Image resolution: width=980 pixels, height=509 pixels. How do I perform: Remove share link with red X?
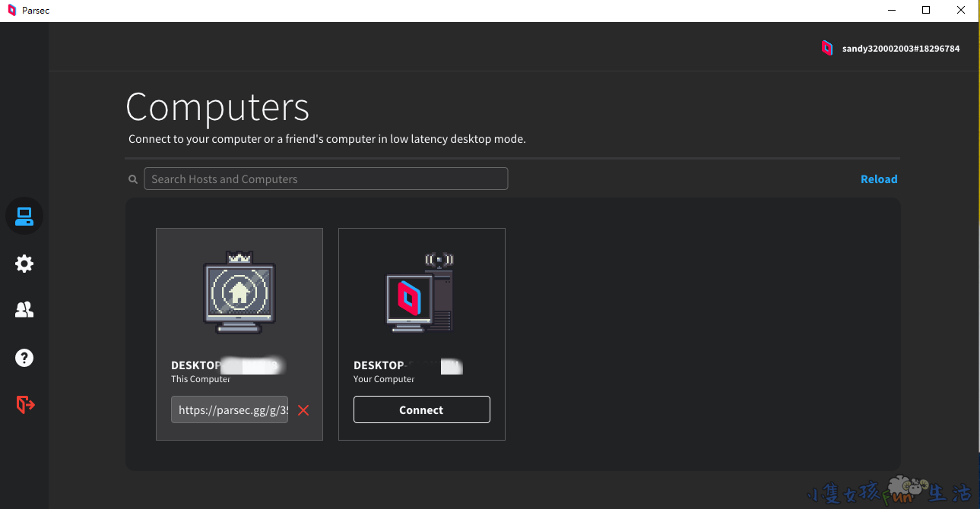[303, 410]
